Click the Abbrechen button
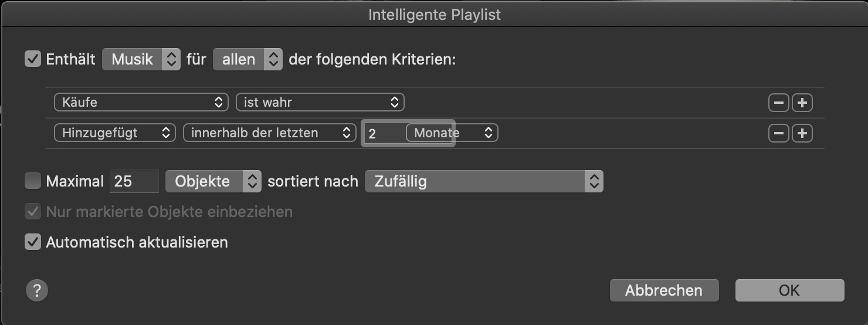The image size is (868, 325). [x=663, y=290]
